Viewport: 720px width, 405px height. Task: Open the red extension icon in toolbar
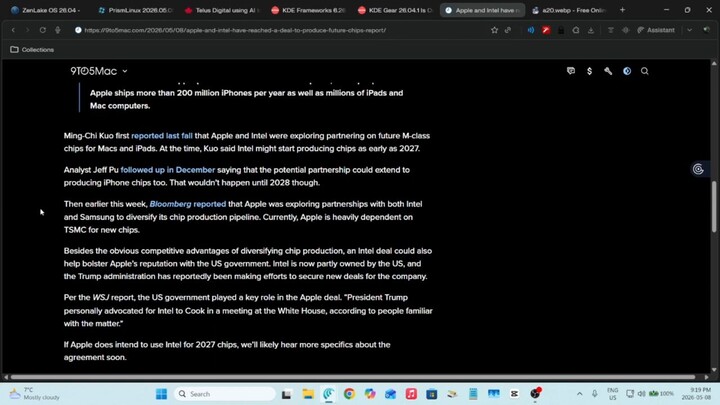tap(546, 30)
